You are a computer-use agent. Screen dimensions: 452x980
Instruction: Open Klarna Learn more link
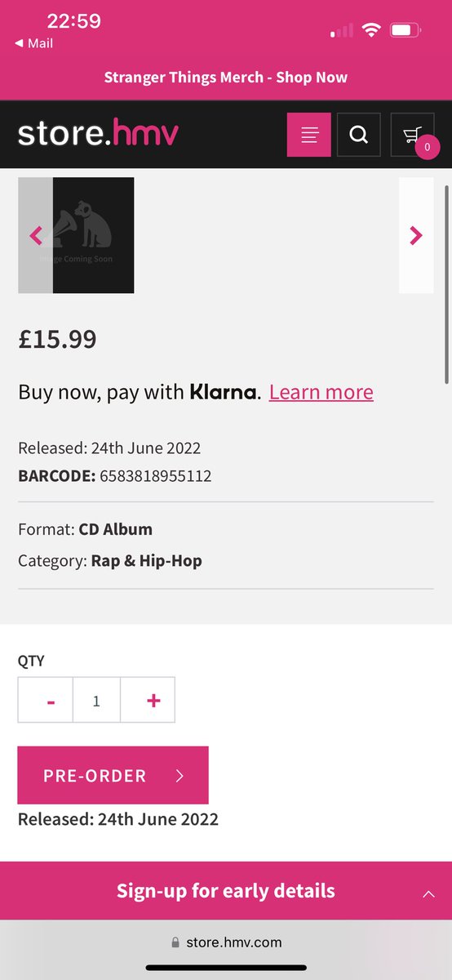[321, 392]
